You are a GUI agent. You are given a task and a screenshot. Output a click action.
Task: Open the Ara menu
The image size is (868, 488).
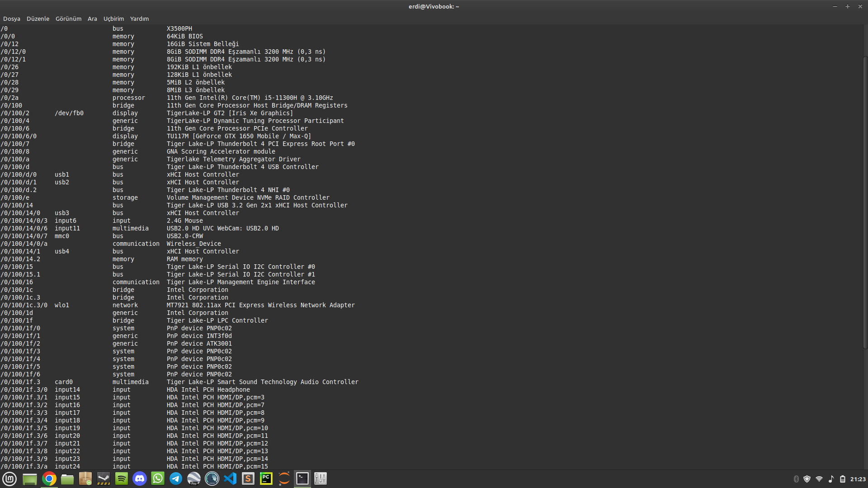(x=92, y=19)
